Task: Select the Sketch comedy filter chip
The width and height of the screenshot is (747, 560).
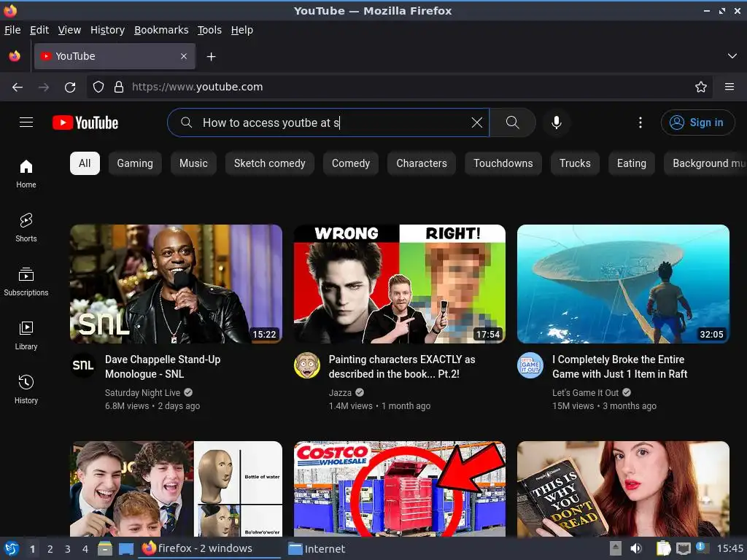Action: click(x=270, y=163)
